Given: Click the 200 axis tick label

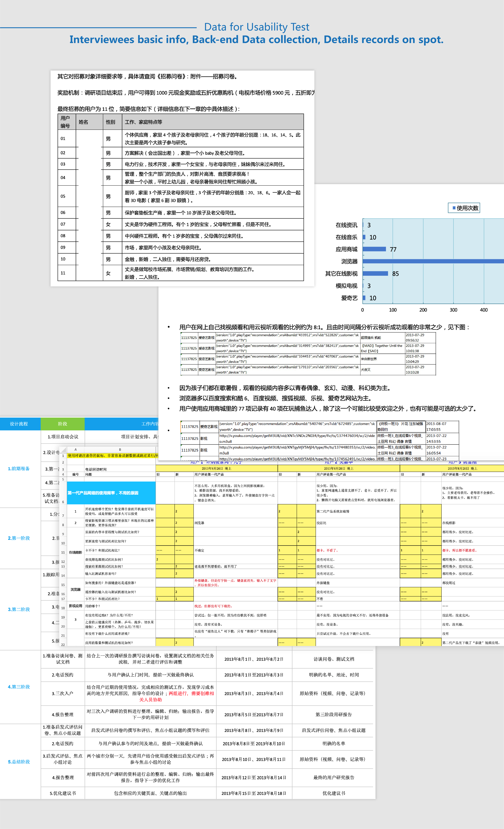Looking at the screenshot, I should 423,310.
